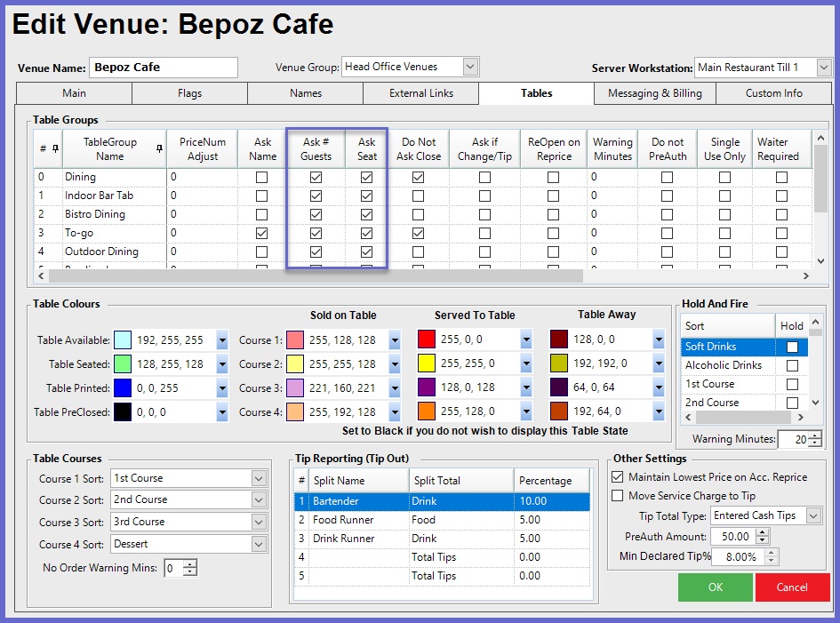
Task: Increase PreAuth Amount with up arrow
Action: point(763,532)
